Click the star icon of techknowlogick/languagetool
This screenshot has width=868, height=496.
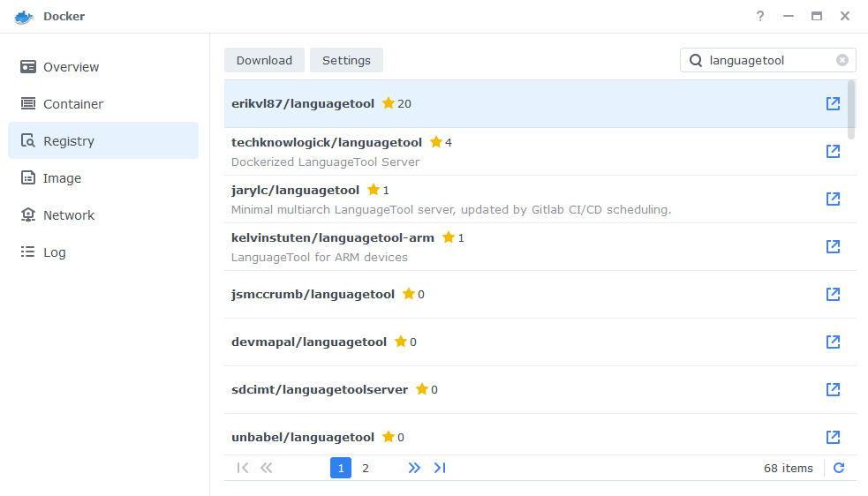tap(436, 142)
